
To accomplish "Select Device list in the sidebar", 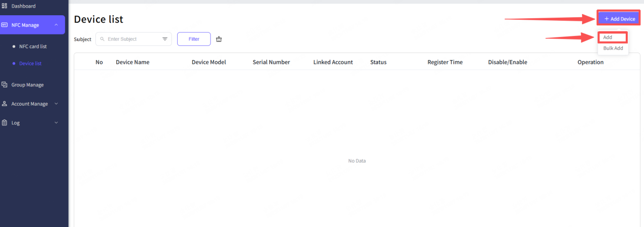I will [x=30, y=63].
